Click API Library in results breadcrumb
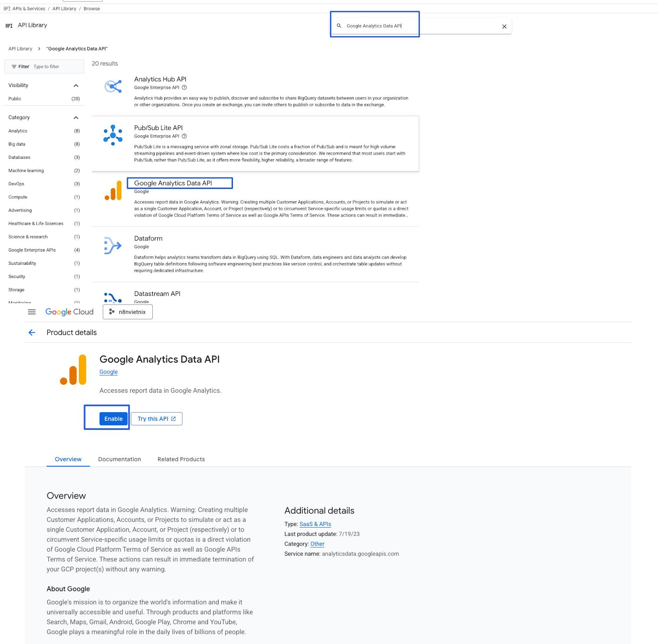 pos(20,49)
